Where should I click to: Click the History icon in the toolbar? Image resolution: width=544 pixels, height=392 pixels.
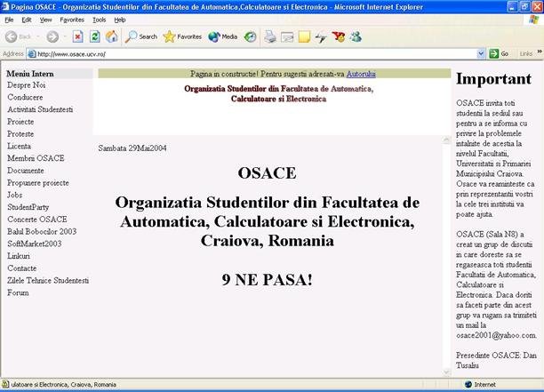click(250, 36)
